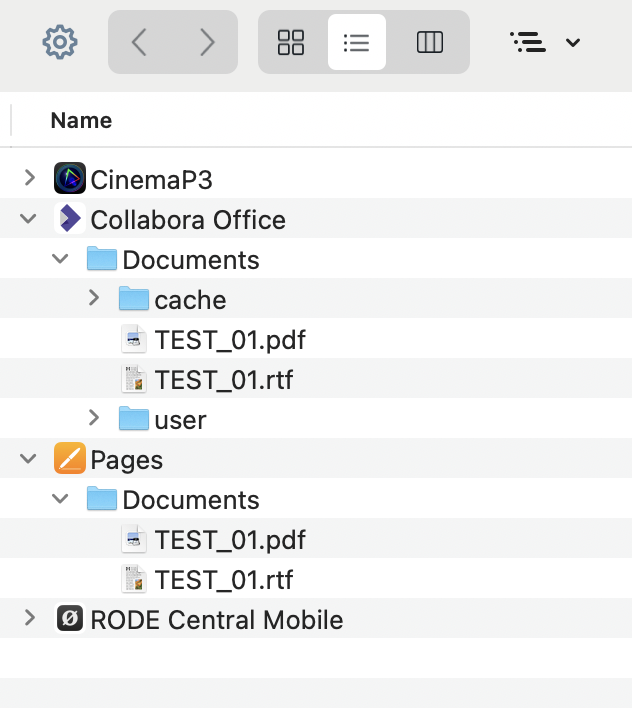Go forward with the right arrow
This screenshot has width=632, height=708.
(207, 42)
